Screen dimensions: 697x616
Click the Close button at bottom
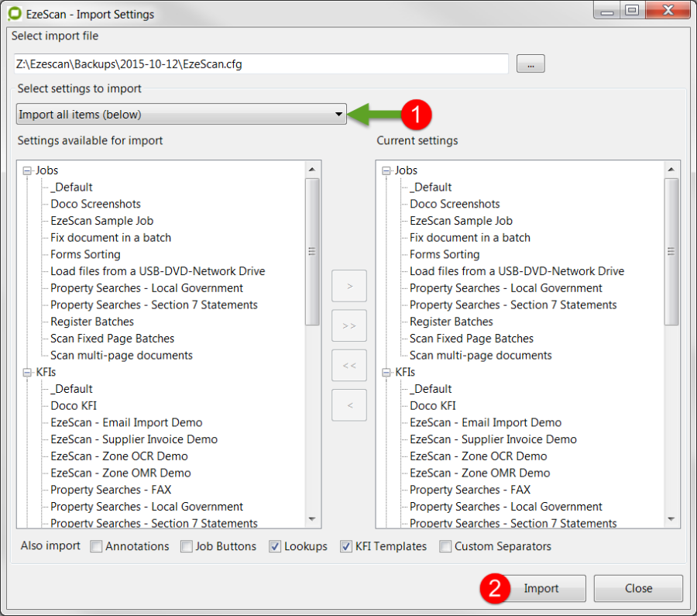(638, 589)
